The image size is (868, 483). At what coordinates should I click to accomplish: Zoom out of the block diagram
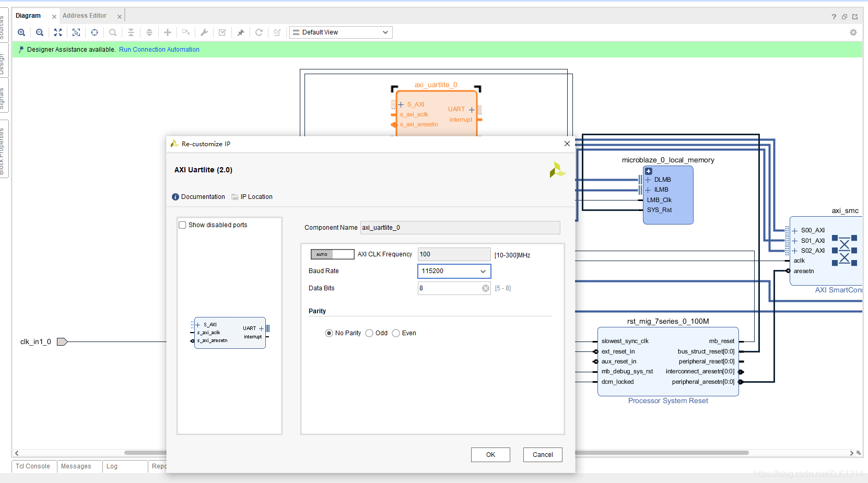[40, 32]
